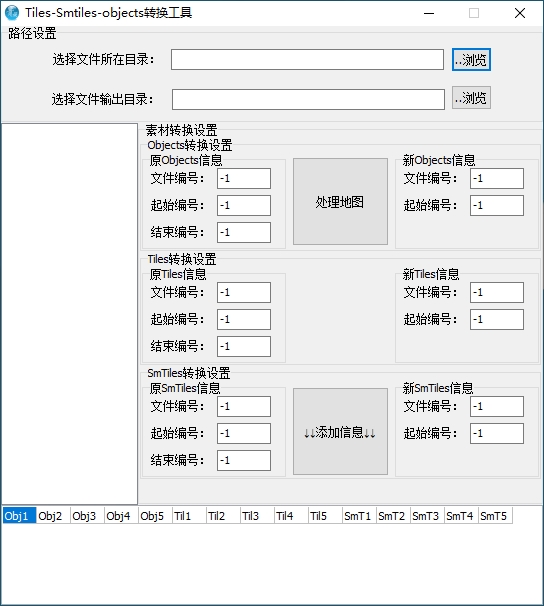Image resolution: width=544 pixels, height=606 pixels.
Task: Focus the 选择文件所在目录 input field
Action: [x=307, y=60]
